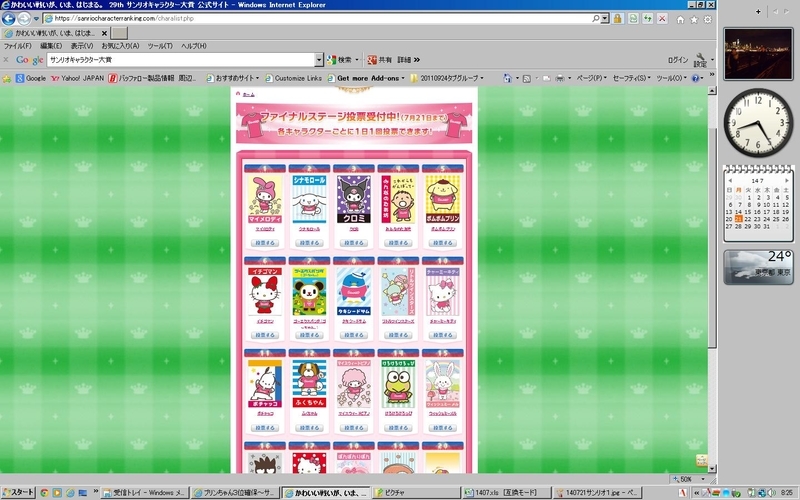Open the Help question mark icon
This screenshot has width=800, height=500.
[695, 79]
